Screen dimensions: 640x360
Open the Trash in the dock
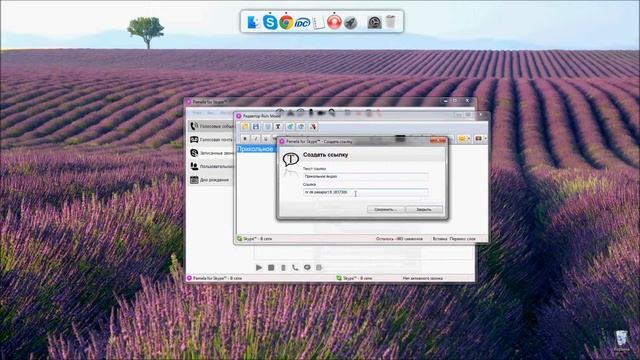click(391, 21)
